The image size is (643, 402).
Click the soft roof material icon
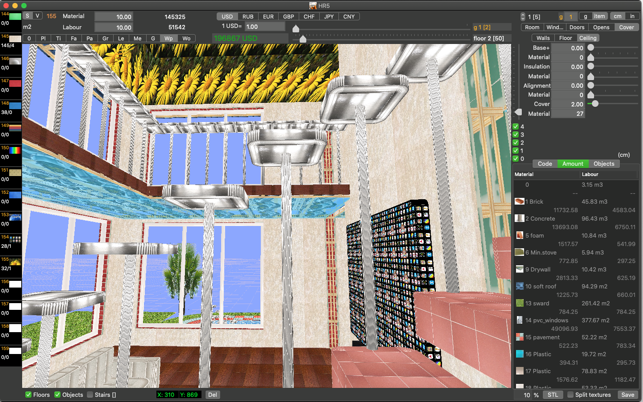point(519,286)
